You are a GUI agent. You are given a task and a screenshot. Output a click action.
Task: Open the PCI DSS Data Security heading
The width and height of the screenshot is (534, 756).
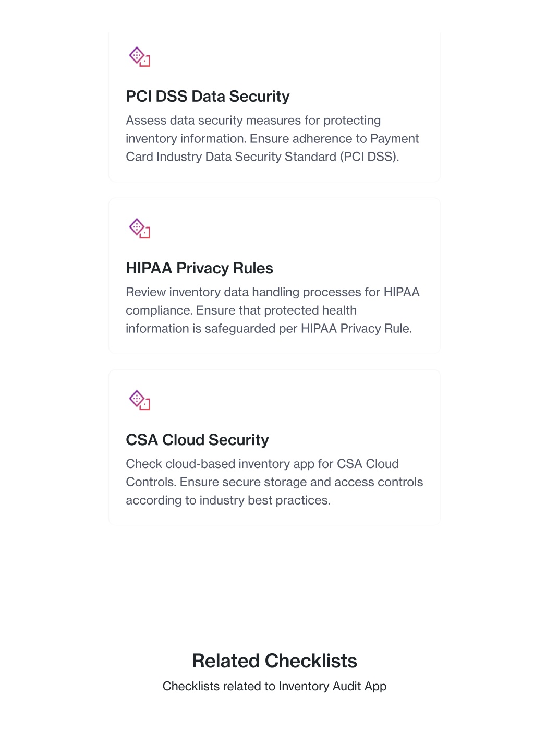tap(208, 97)
